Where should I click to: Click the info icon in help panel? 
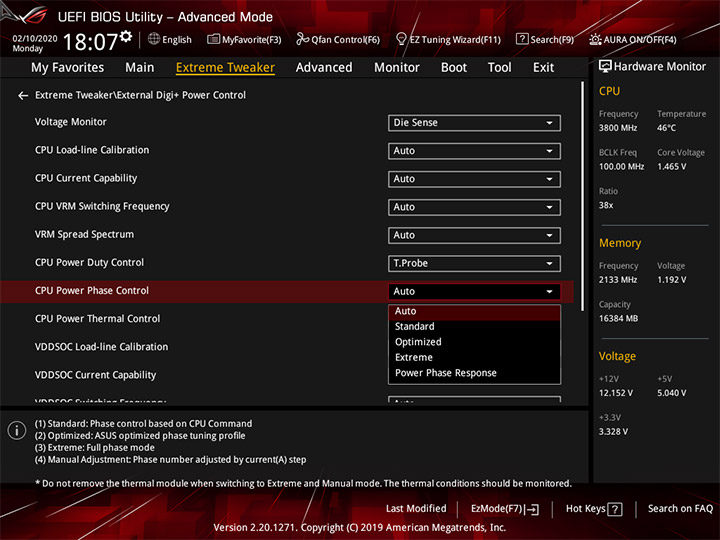click(x=17, y=430)
